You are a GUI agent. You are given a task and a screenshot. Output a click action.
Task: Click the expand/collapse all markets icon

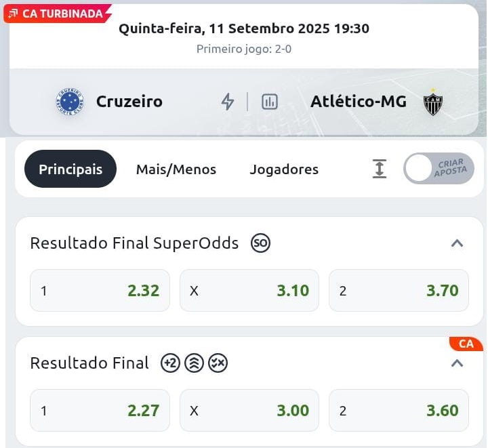380,169
